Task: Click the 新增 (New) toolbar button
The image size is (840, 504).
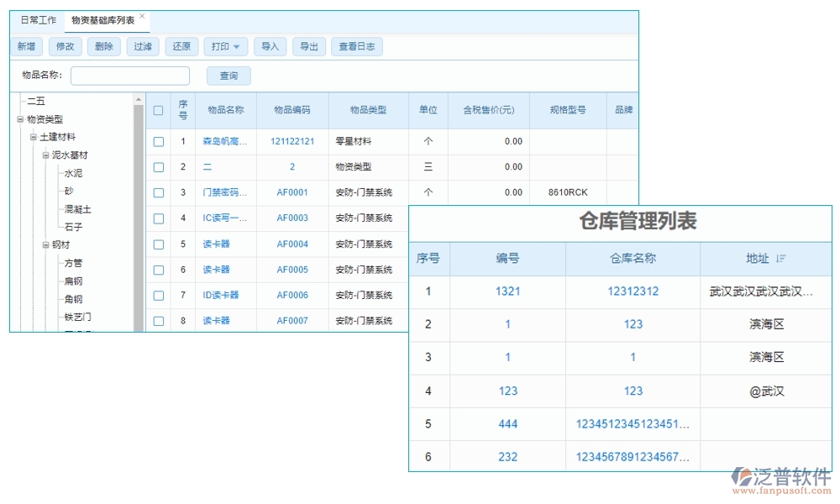Action: point(25,46)
